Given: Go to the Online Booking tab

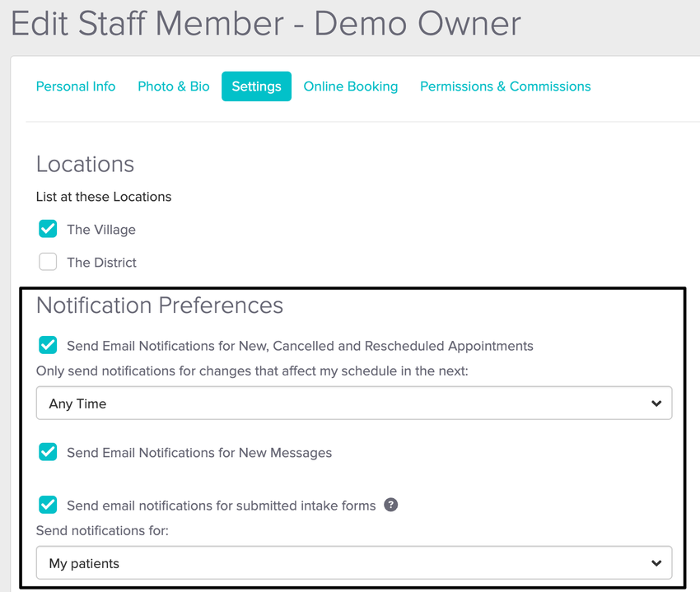Looking at the screenshot, I should click(350, 86).
